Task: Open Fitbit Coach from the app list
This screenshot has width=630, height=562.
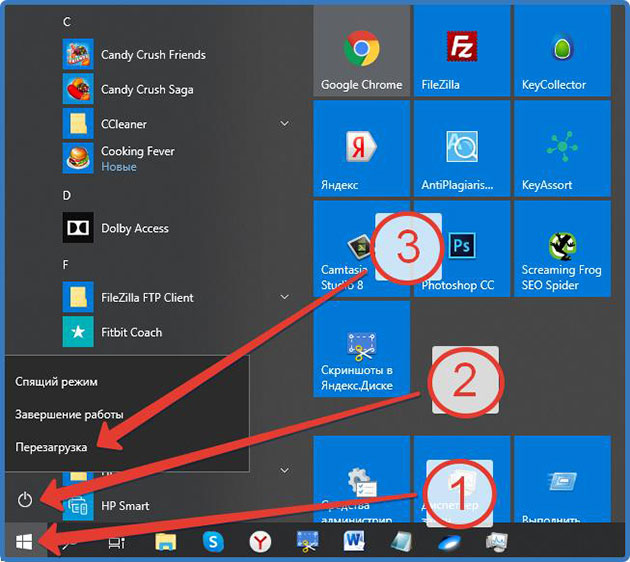Action: click(177, 332)
